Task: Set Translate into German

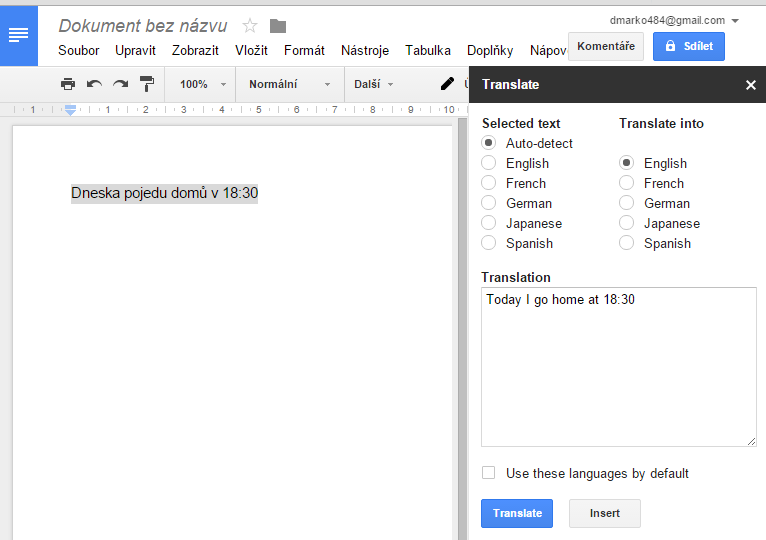Action: 626,203
